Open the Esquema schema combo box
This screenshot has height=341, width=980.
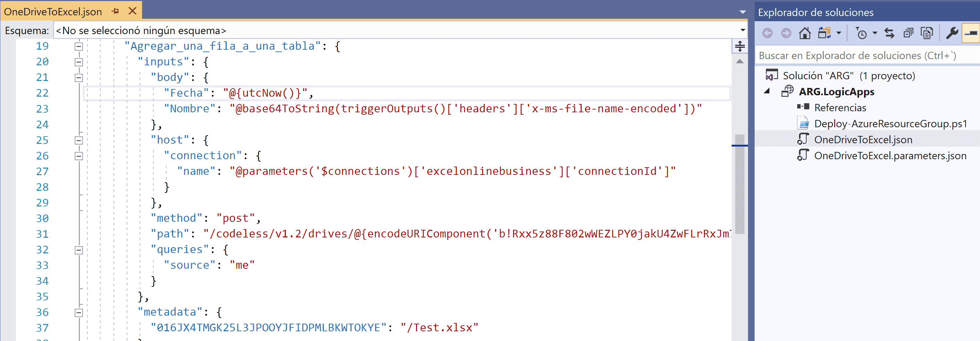400,30
